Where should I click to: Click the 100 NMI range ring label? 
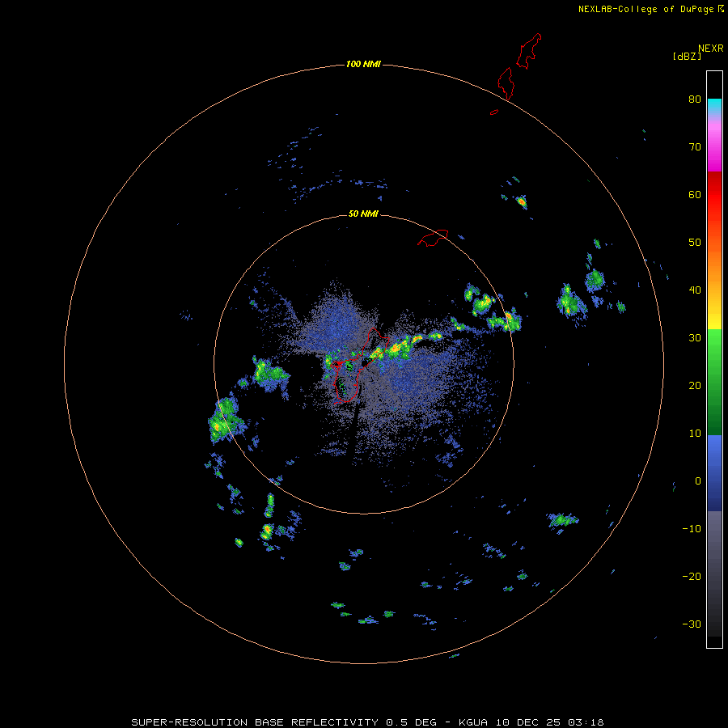pos(363,64)
